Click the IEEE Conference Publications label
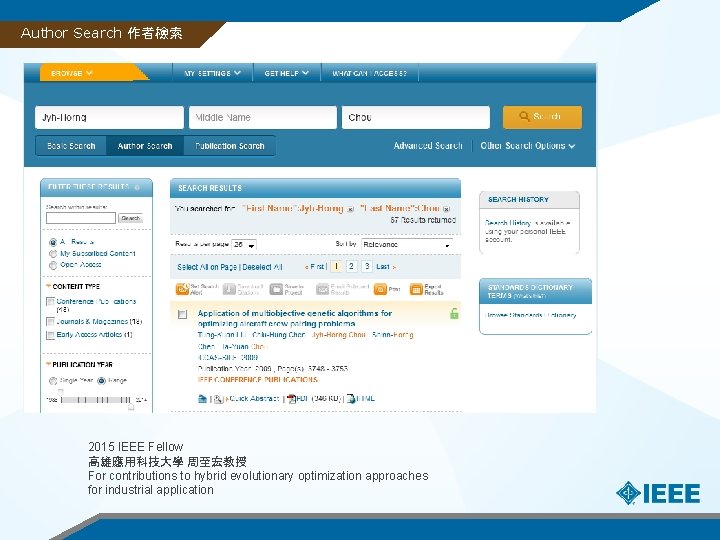This screenshot has width=720, height=540. (257, 380)
